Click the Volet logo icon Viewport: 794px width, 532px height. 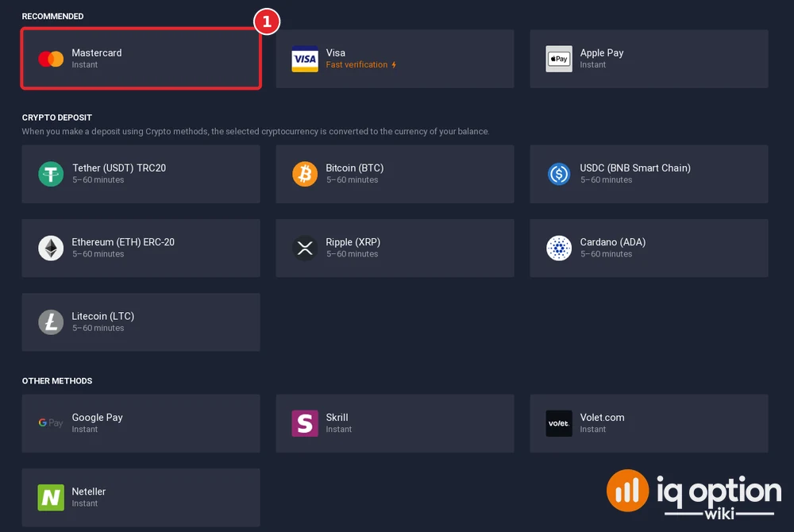559,423
